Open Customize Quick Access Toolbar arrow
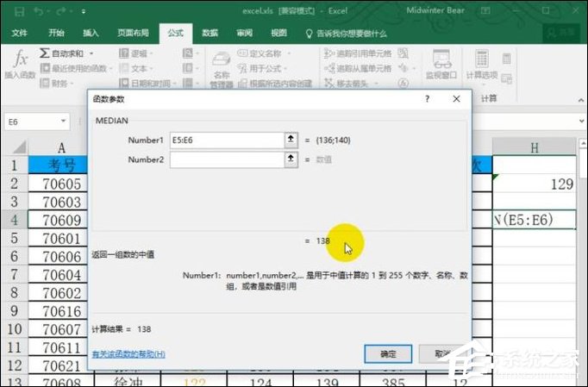Viewport: 588px width, 387px height. pyautogui.click(x=84, y=11)
